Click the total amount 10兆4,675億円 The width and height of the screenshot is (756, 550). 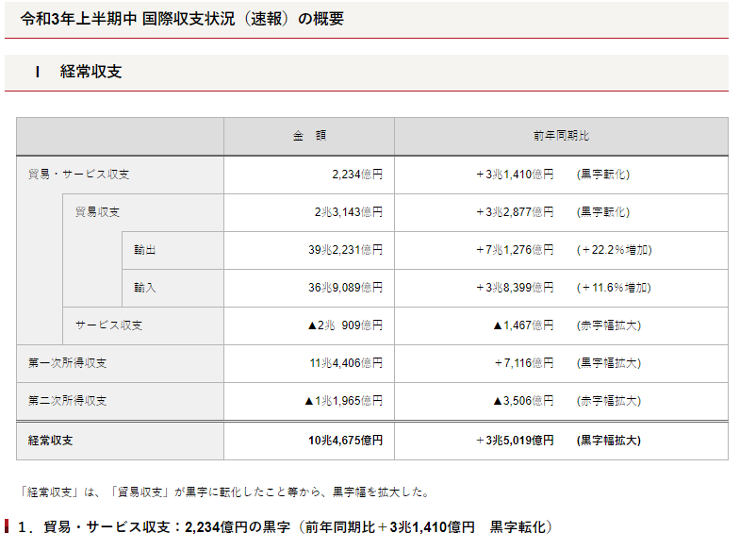[345, 441]
